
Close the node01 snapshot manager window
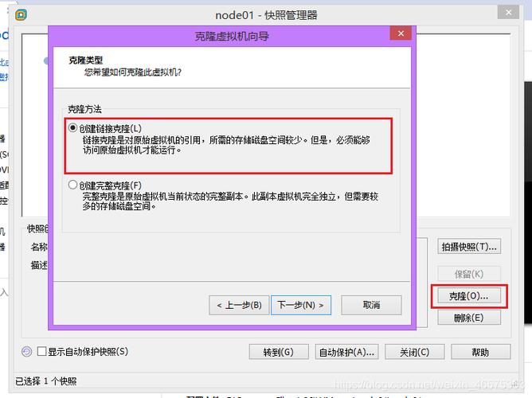pos(508,13)
